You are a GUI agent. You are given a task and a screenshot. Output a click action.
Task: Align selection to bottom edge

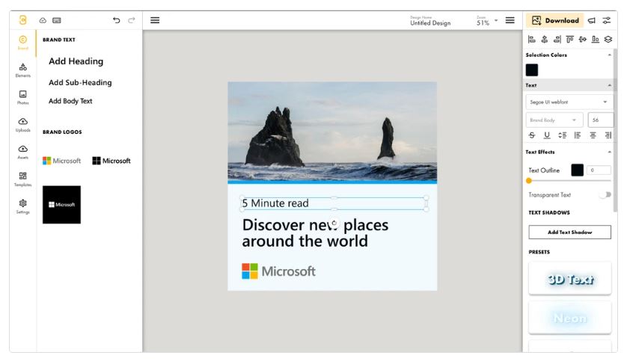pos(596,40)
